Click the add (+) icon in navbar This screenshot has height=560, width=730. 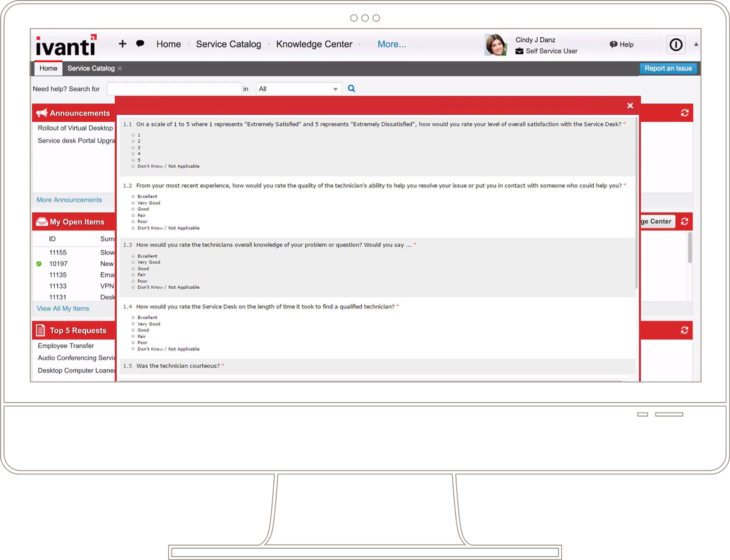click(122, 44)
